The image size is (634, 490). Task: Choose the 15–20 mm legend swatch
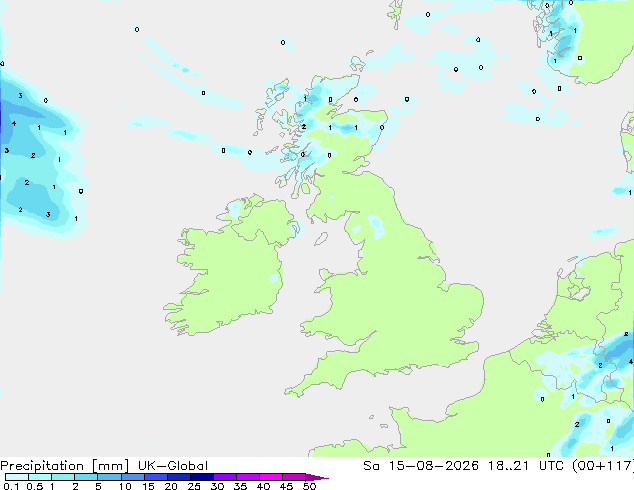point(155,477)
